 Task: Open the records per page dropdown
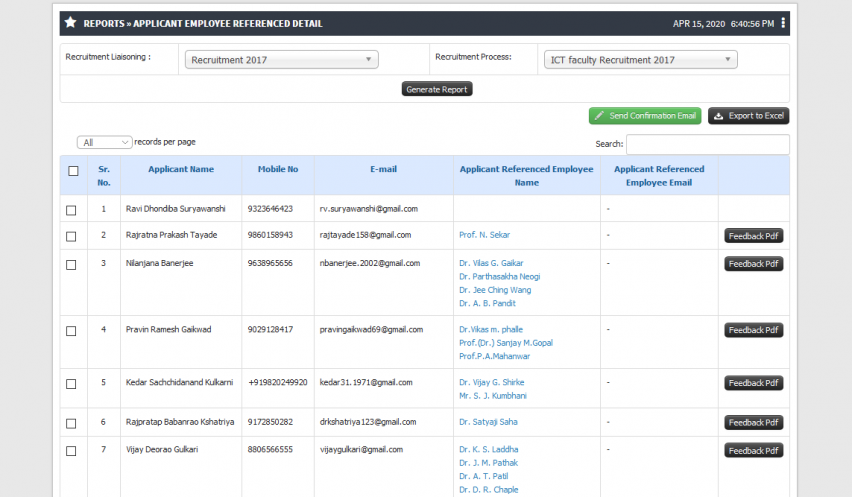pos(104,142)
